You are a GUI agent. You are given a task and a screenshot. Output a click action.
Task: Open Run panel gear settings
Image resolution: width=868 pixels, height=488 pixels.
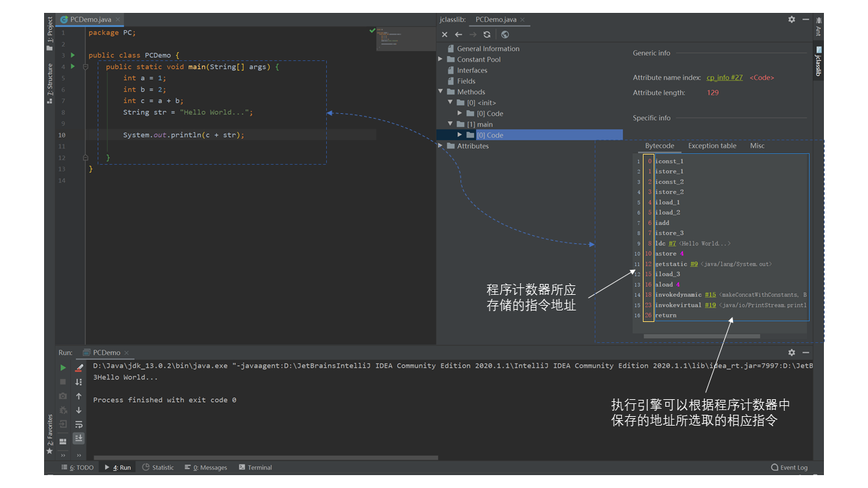[791, 352]
